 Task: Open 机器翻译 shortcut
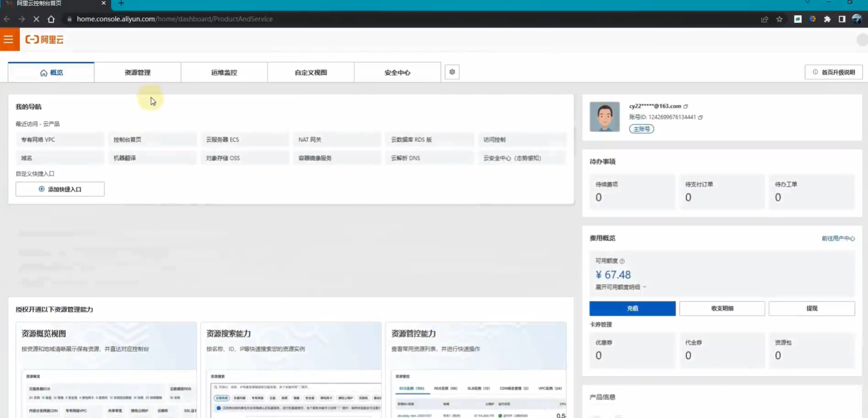pyautogui.click(x=152, y=158)
